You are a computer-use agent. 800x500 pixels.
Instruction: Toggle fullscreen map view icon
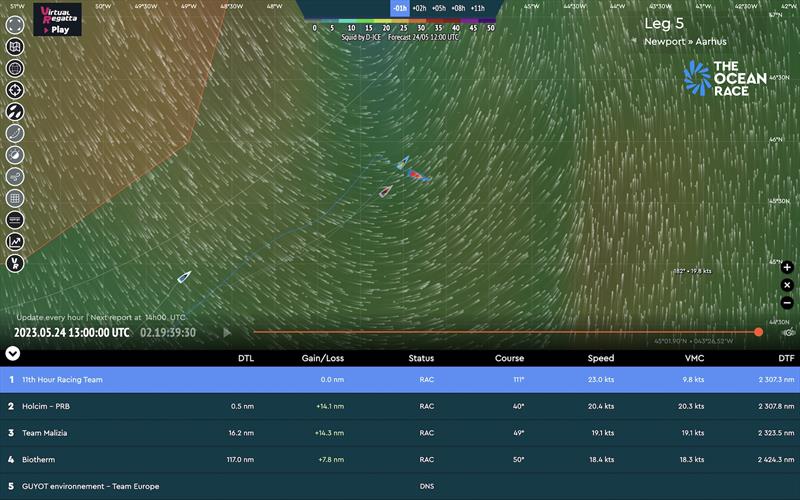[x=15, y=25]
